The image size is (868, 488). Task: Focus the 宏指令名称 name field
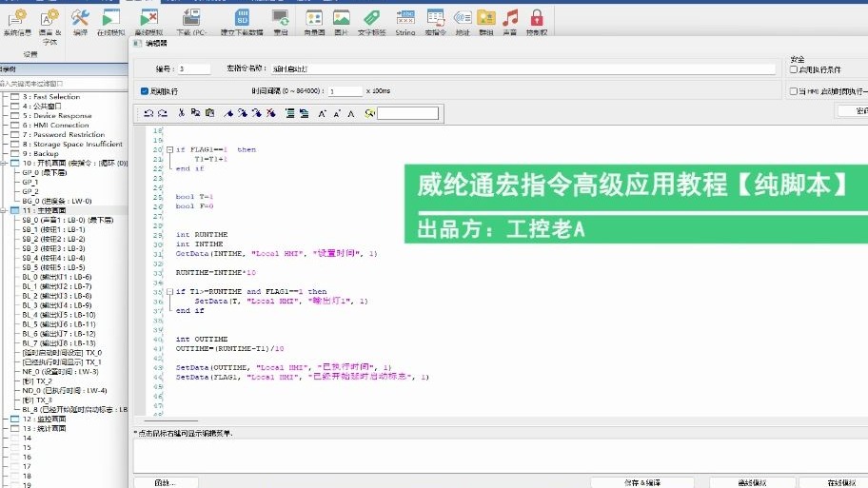click(523, 68)
